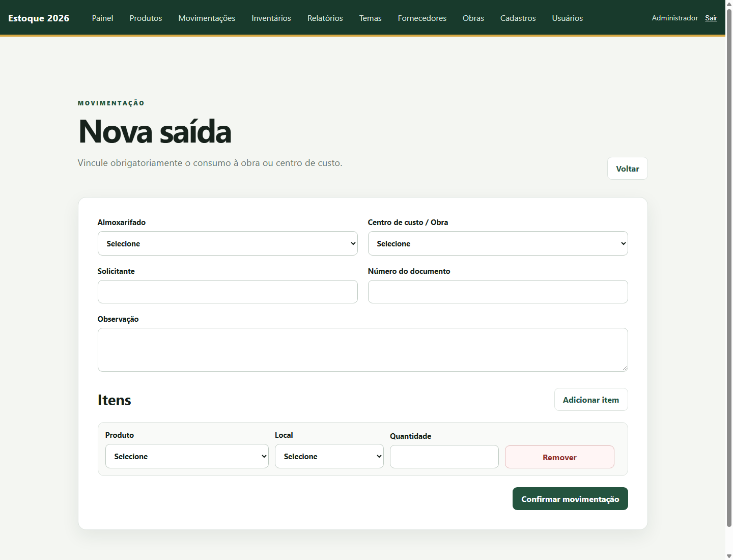This screenshot has height=560, width=733.
Task: Click the Observação field label
Action: point(118,319)
